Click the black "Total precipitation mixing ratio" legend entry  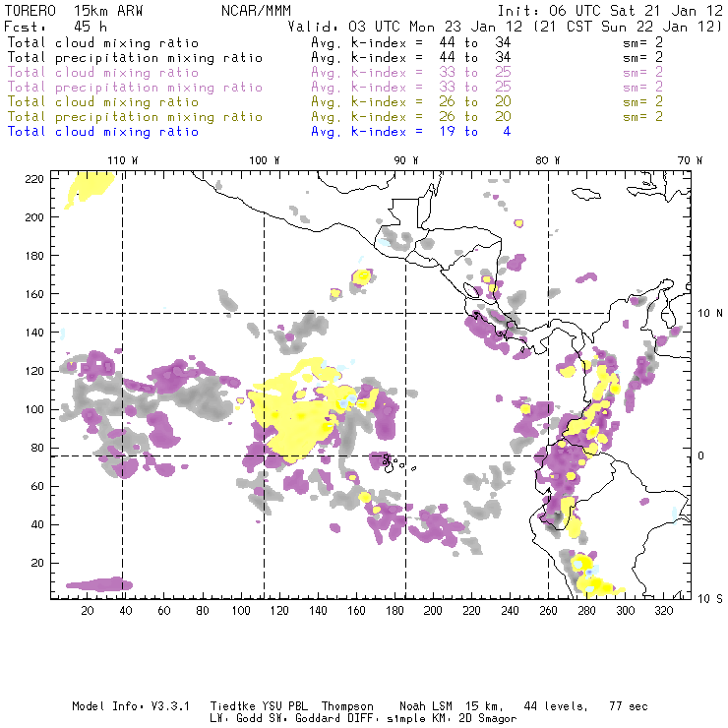[x=135, y=58]
